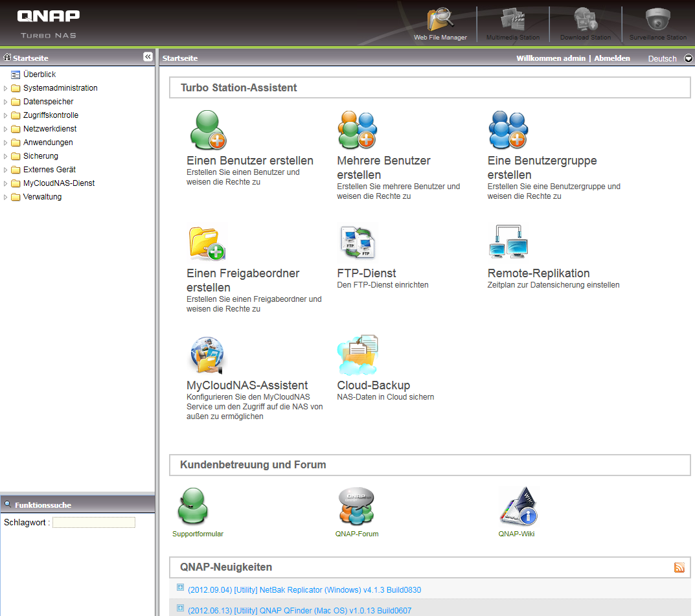Expand the Externes Gerät tree node
Screen dimensions: 695x616
pos(5,170)
